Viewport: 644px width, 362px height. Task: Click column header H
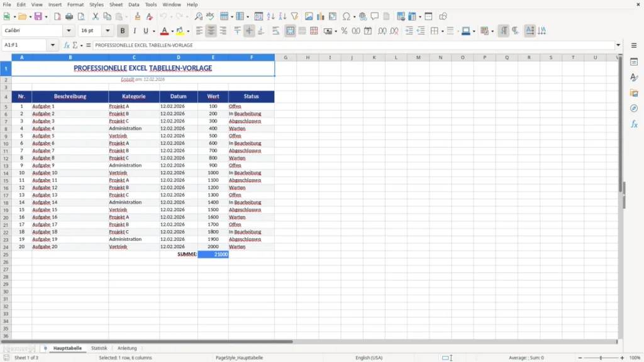tap(308, 57)
